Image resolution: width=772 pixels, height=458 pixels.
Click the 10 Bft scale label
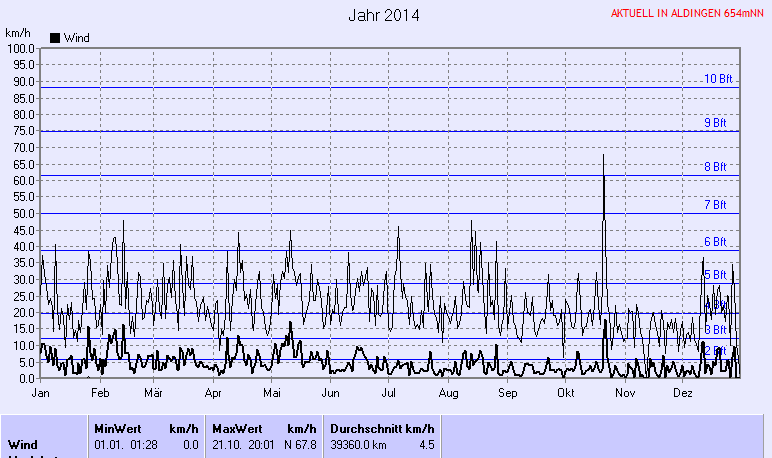(718, 79)
